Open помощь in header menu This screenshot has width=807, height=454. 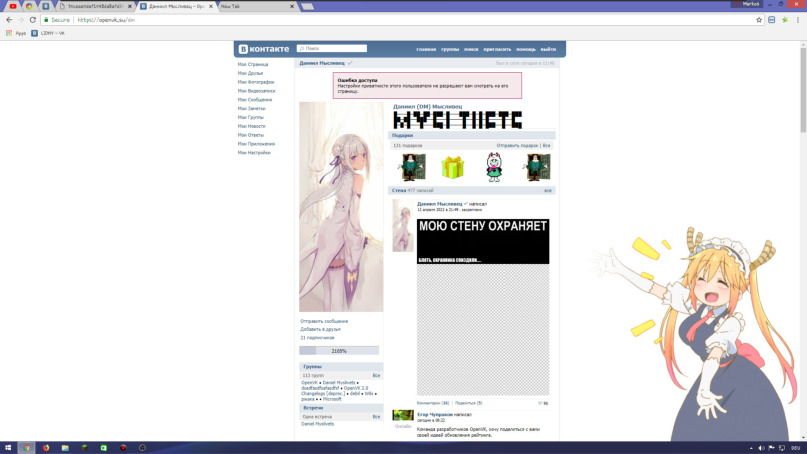coord(525,49)
